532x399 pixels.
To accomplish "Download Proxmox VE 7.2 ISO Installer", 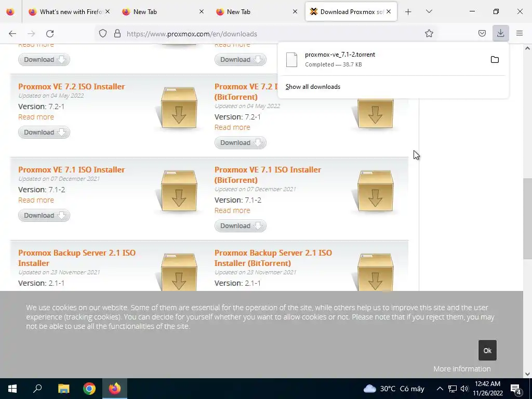I will click(44, 132).
